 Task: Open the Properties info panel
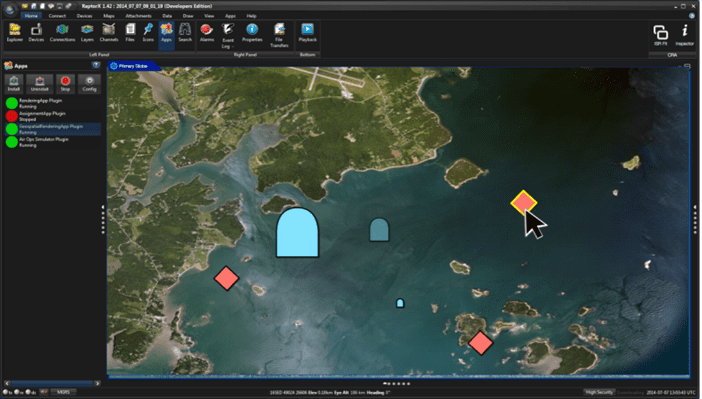coord(252,33)
